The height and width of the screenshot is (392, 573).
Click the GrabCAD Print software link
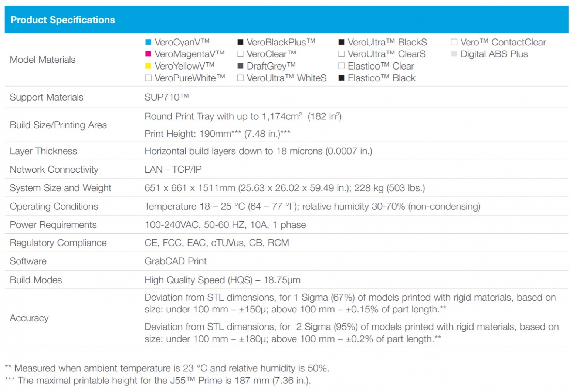175,261
